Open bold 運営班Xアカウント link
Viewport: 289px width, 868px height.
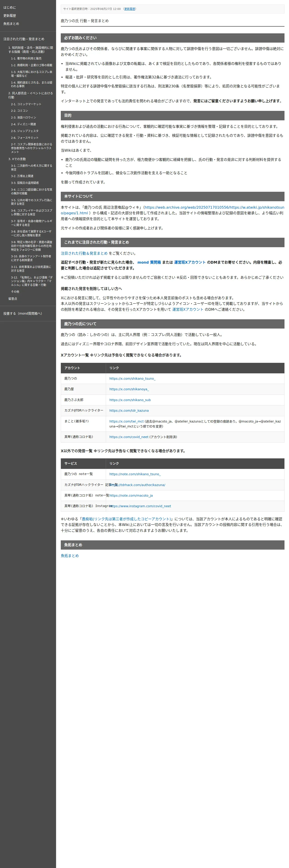click(x=190, y=262)
